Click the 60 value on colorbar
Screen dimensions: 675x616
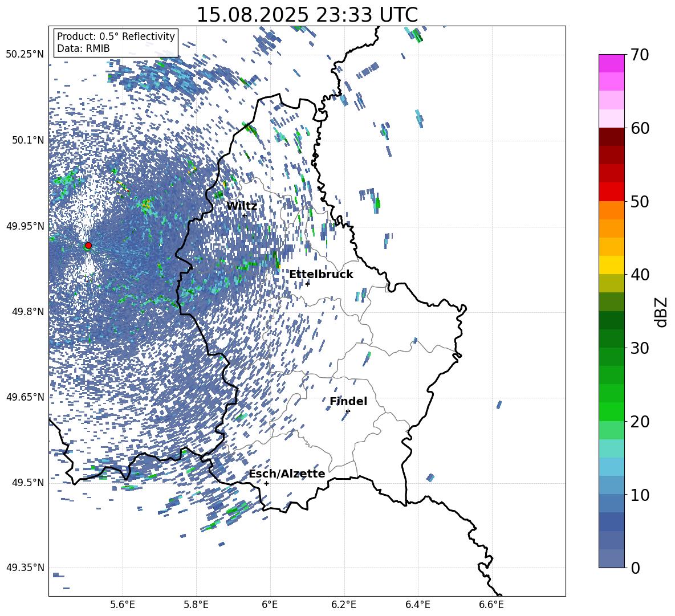640,128
